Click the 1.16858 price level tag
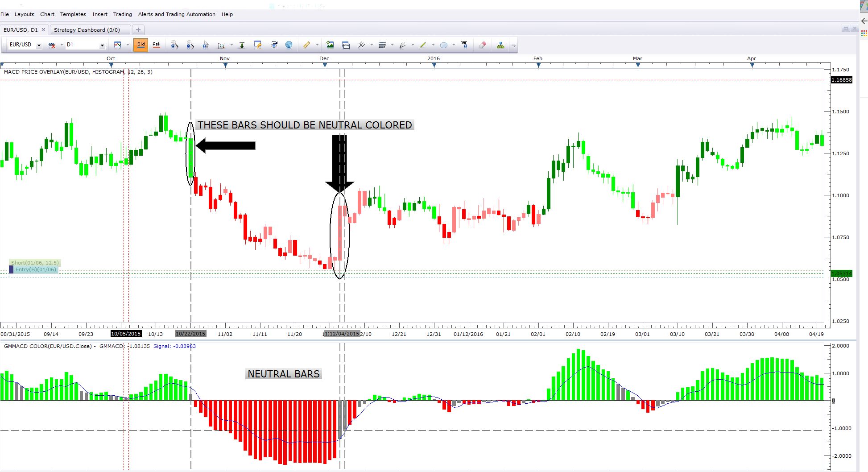This screenshot has width=868, height=472. tap(842, 80)
